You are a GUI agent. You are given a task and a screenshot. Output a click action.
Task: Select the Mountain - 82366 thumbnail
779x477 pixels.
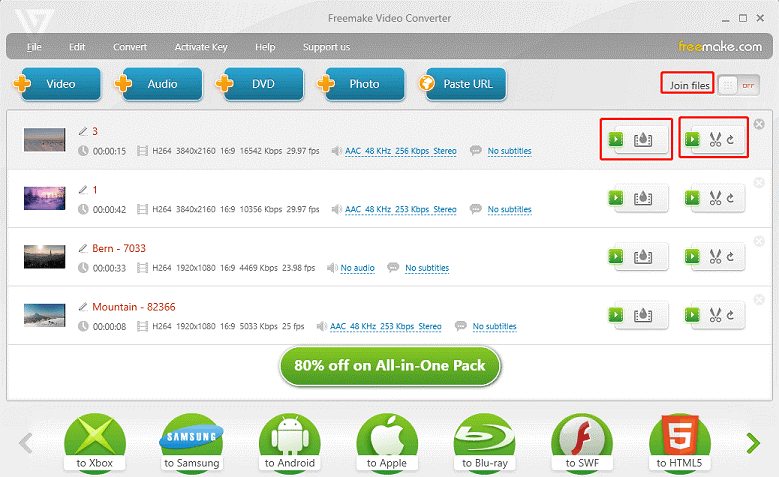pyautogui.click(x=45, y=315)
